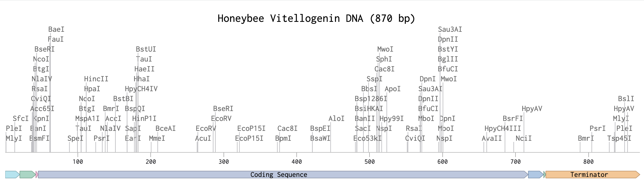
Task: Click the 400 position axis tick
Action: [297, 161]
